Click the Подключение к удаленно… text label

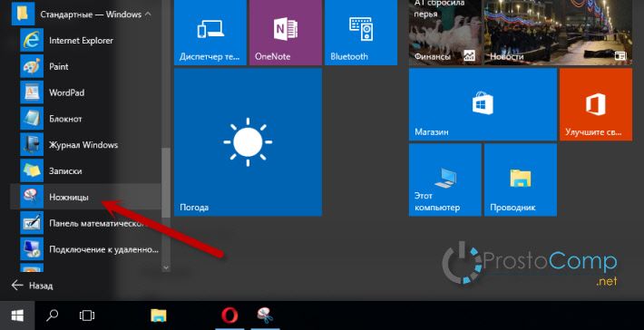tap(104, 249)
